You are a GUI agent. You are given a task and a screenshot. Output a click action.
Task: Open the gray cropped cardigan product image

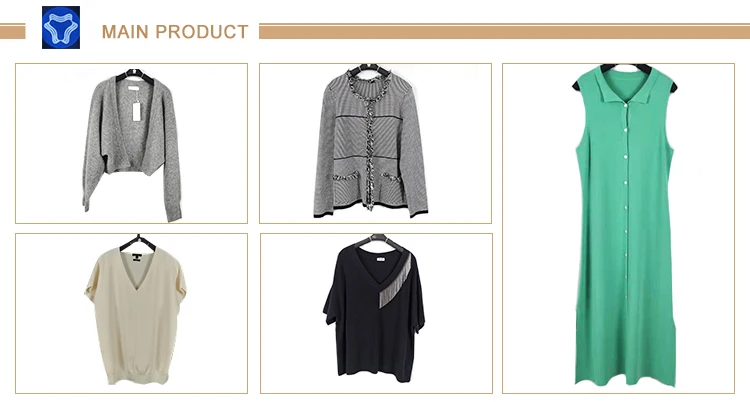tap(132, 143)
